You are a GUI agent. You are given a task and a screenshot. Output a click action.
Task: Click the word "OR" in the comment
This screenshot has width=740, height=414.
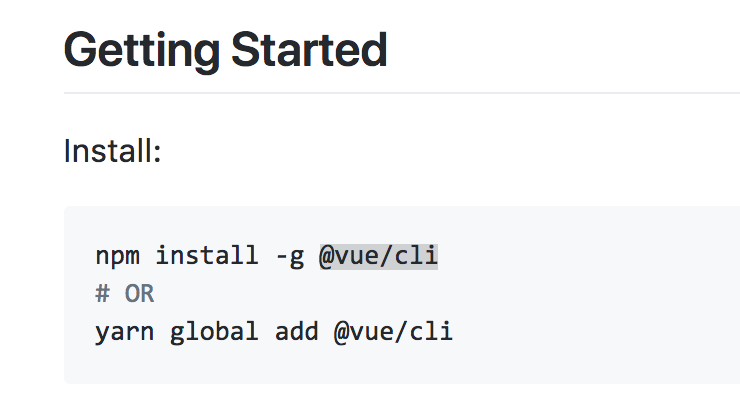coord(140,294)
